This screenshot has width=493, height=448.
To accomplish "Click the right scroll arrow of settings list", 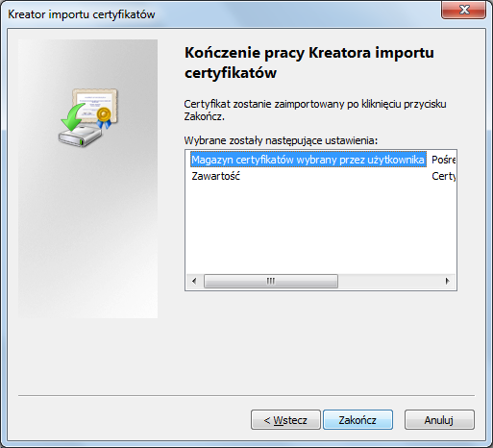I will tap(448, 281).
